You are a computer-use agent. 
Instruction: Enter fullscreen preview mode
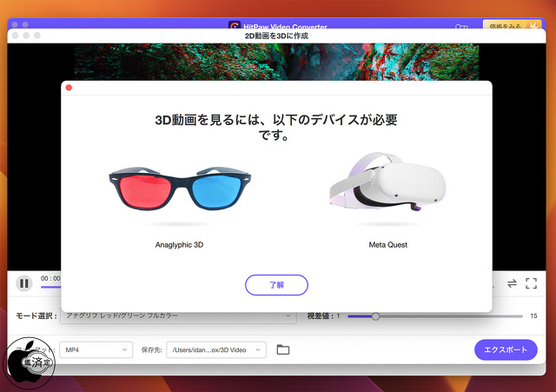coord(531,283)
